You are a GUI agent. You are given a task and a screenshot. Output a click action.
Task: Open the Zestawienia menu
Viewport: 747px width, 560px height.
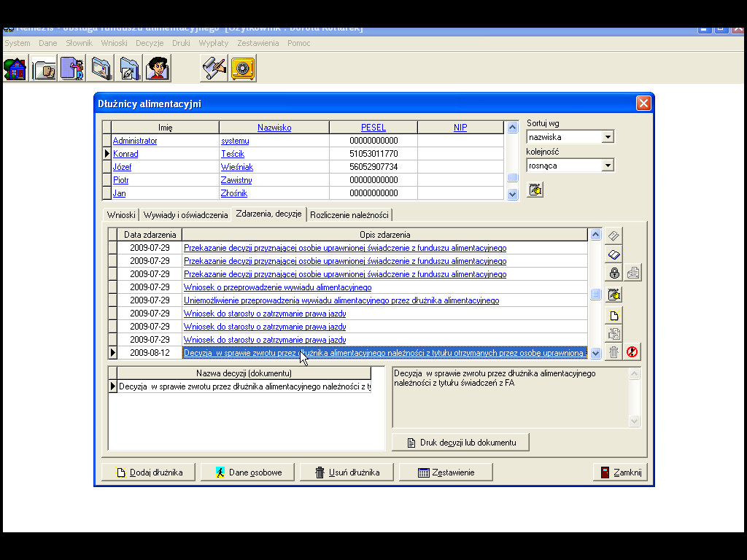(258, 43)
